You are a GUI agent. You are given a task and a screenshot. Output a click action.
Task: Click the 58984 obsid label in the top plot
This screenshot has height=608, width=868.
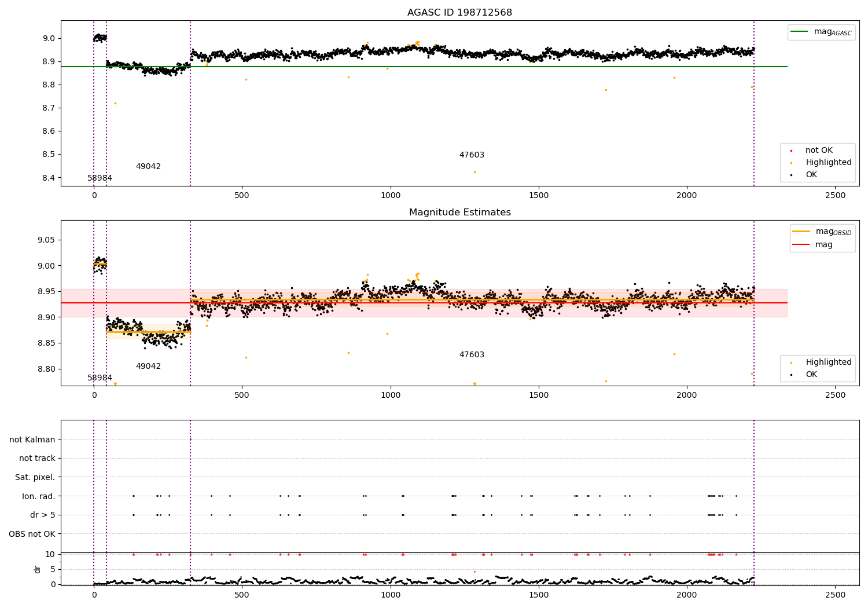click(100, 178)
